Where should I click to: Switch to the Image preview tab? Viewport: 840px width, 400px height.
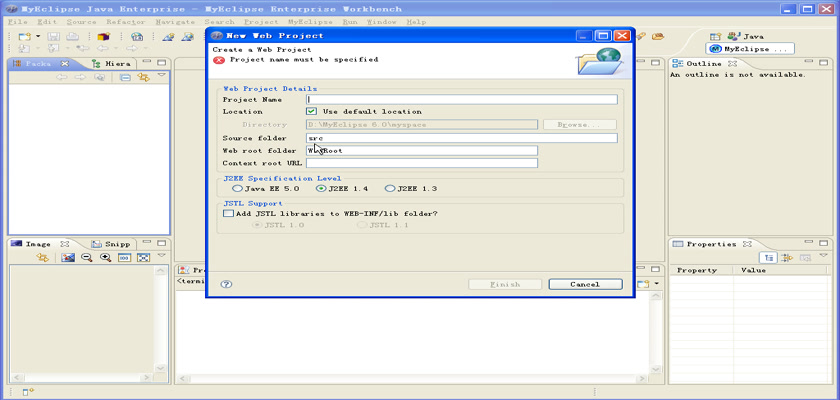point(40,244)
